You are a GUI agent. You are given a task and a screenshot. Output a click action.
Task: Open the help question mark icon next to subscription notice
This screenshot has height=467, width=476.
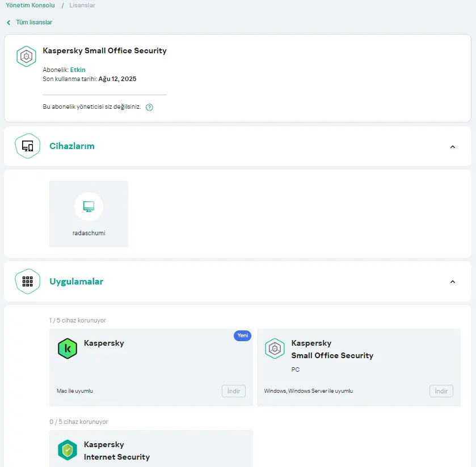click(x=149, y=107)
